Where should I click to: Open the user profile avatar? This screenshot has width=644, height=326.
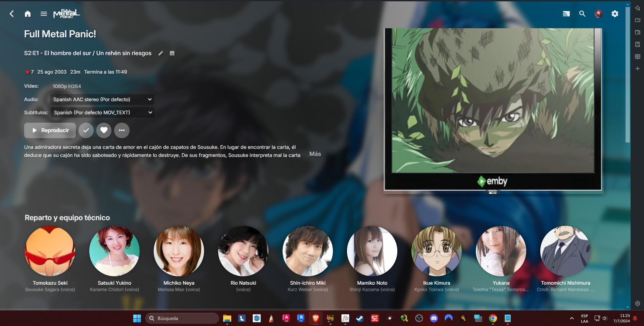[x=598, y=14]
